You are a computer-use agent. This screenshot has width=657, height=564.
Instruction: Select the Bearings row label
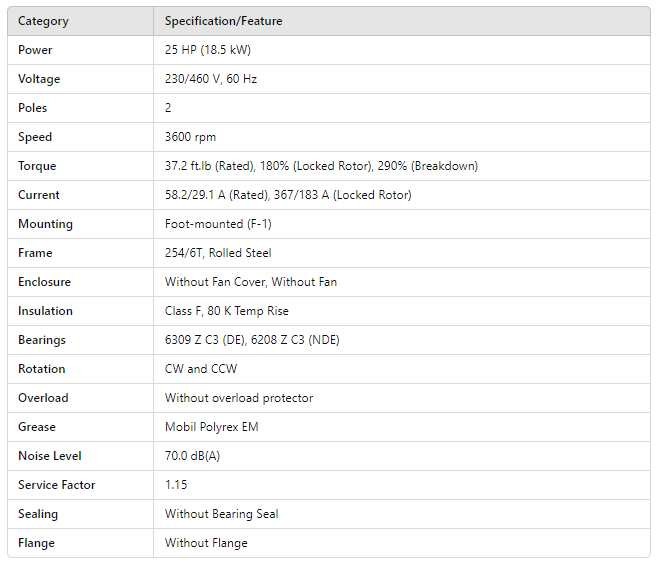click(x=42, y=340)
